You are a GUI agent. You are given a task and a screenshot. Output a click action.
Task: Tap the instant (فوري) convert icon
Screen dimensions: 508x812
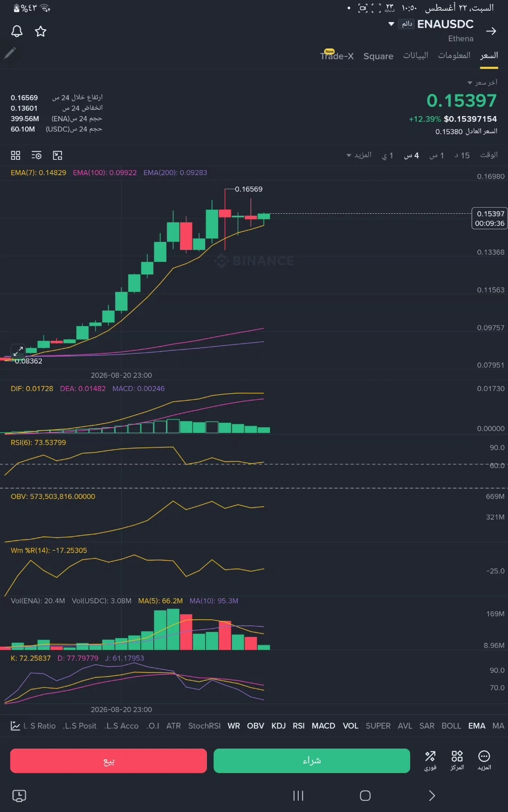tap(430, 760)
